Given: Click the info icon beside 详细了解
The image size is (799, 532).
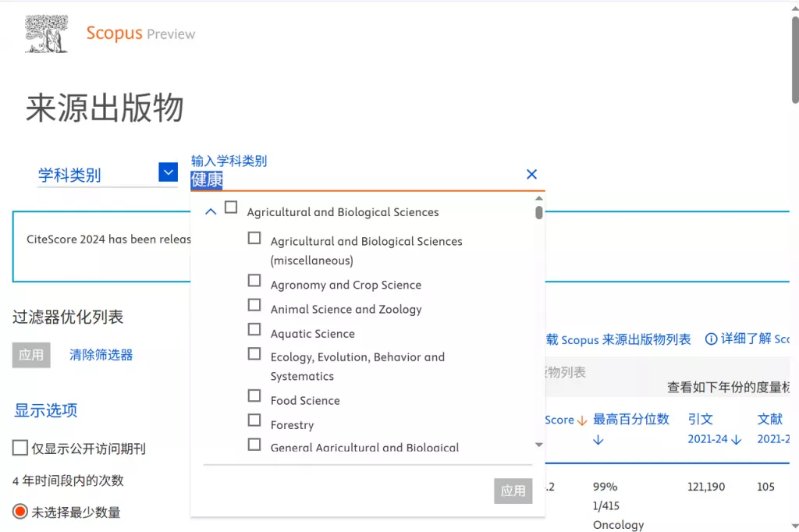Looking at the screenshot, I should 710,339.
